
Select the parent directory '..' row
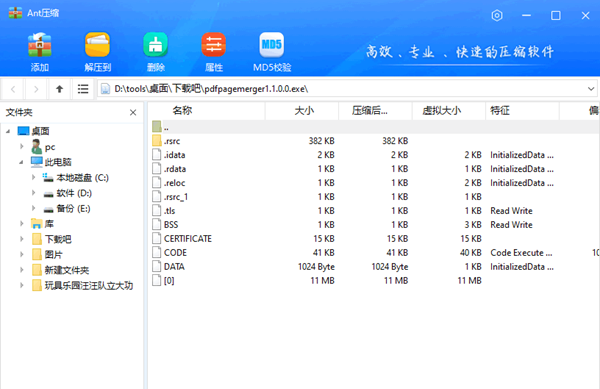pyautogui.click(x=374, y=127)
